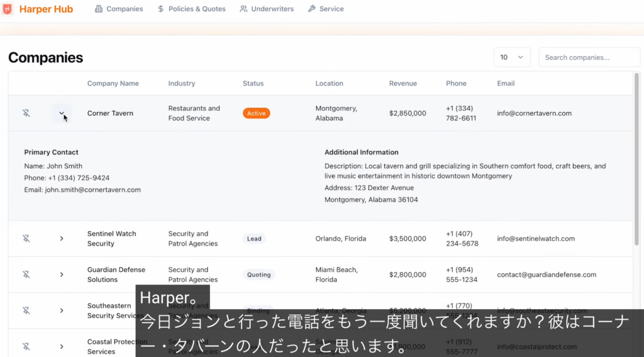Open the Underwriters menu item

[x=267, y=9]
